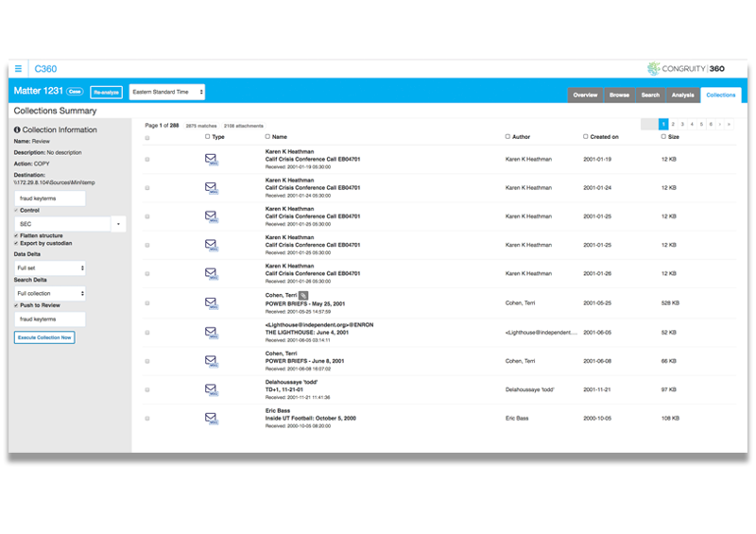756x534 pixels.
Task: Click the 528 KB size cell
Action: point(670,303)
